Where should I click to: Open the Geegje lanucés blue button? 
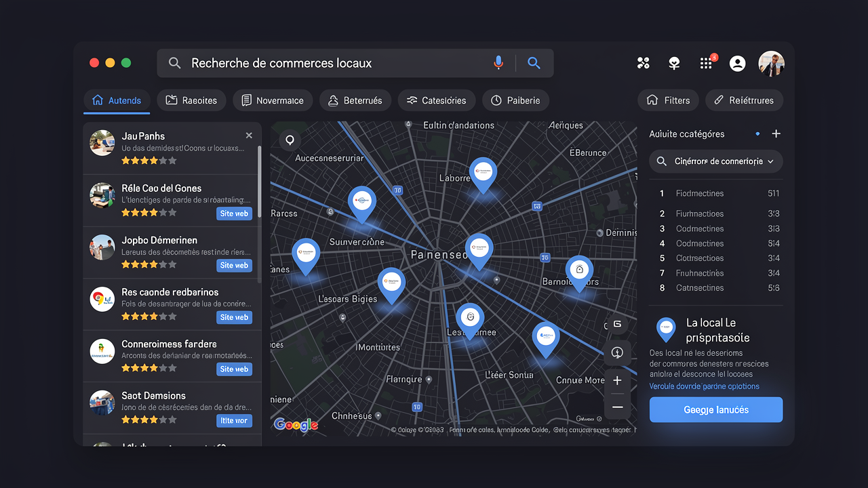pos(715,409)
